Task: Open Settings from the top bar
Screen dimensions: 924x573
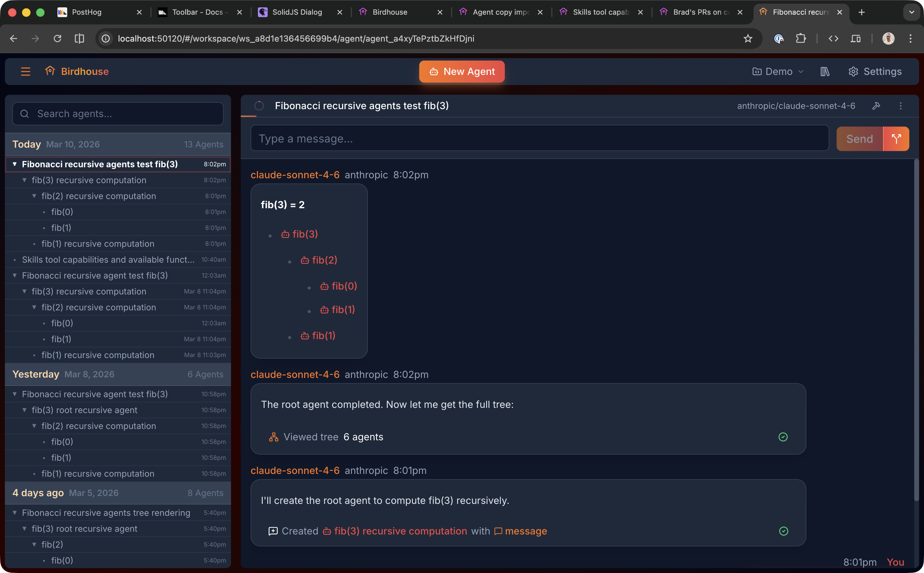Action: pos(875,72)
